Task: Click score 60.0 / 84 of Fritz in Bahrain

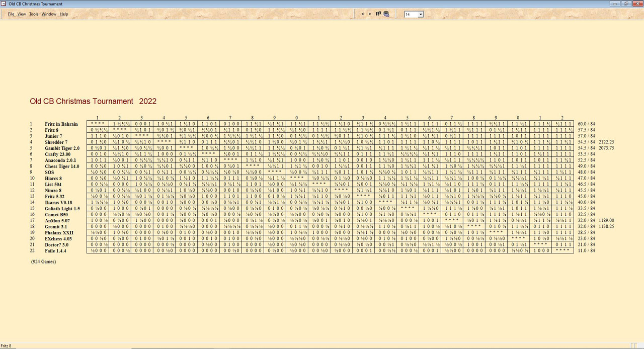Action: coord(586,124)
